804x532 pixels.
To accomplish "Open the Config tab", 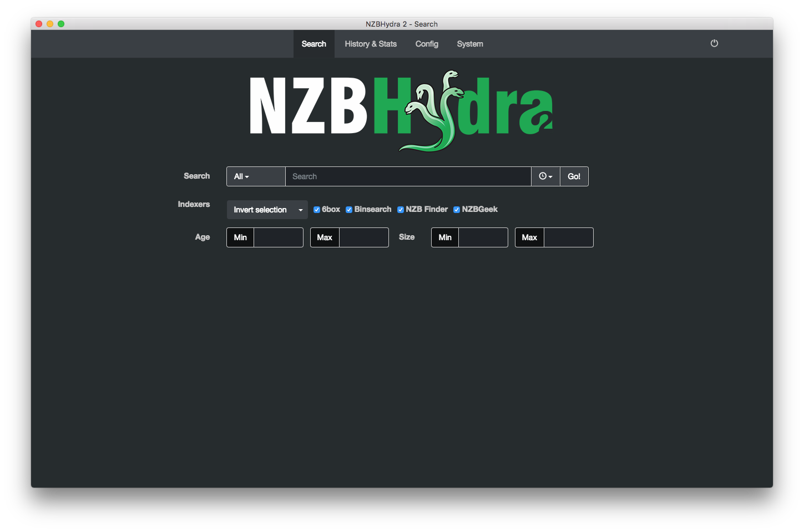I will [427, 44].
